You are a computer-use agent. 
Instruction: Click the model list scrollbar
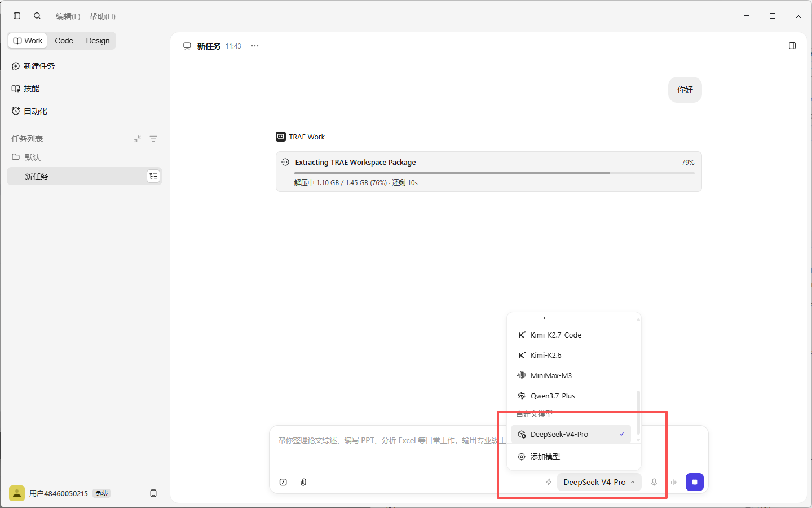638,412
